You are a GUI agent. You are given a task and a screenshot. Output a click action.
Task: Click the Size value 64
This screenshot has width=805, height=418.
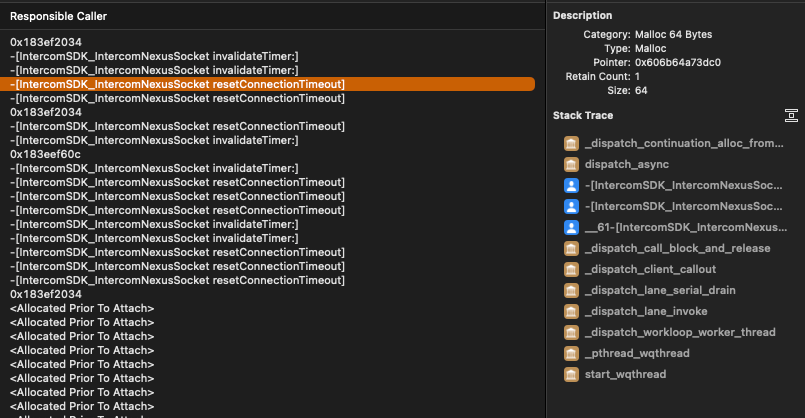pyautogui.click(x=641, y=90)
